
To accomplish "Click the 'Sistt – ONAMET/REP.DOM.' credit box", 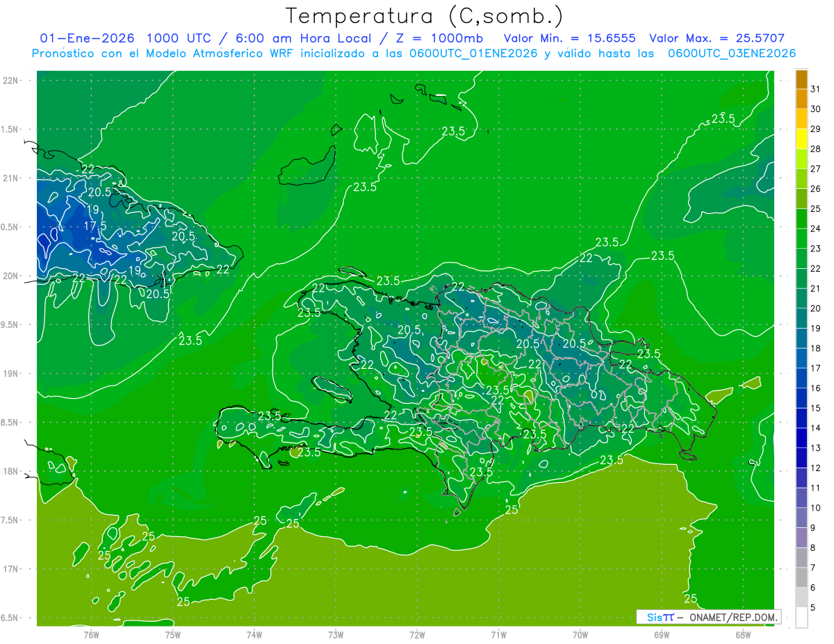I will 708,617.
